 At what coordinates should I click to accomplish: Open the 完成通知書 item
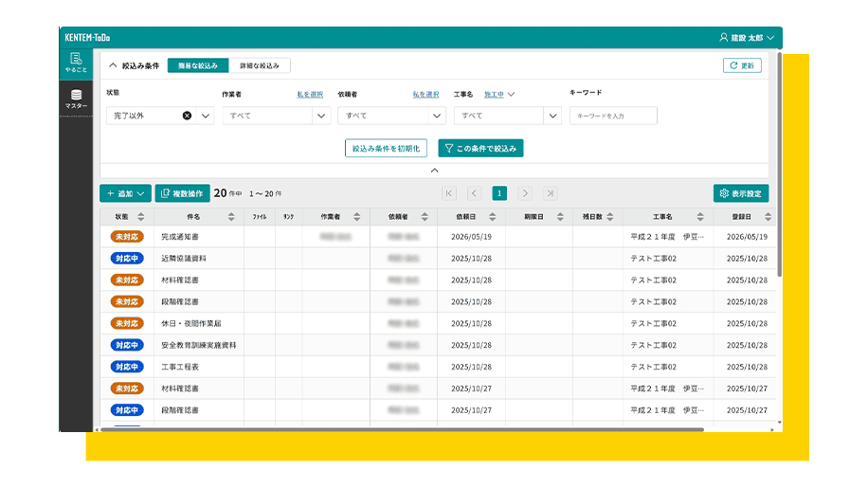point(180,237)
